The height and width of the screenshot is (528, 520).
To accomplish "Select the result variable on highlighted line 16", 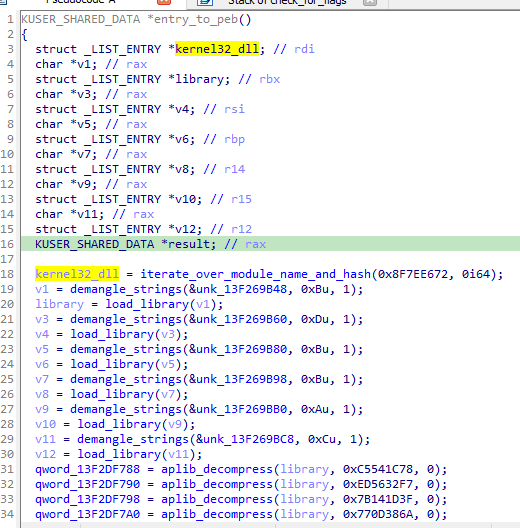I will pyautogui.click(x=189, y=244).
